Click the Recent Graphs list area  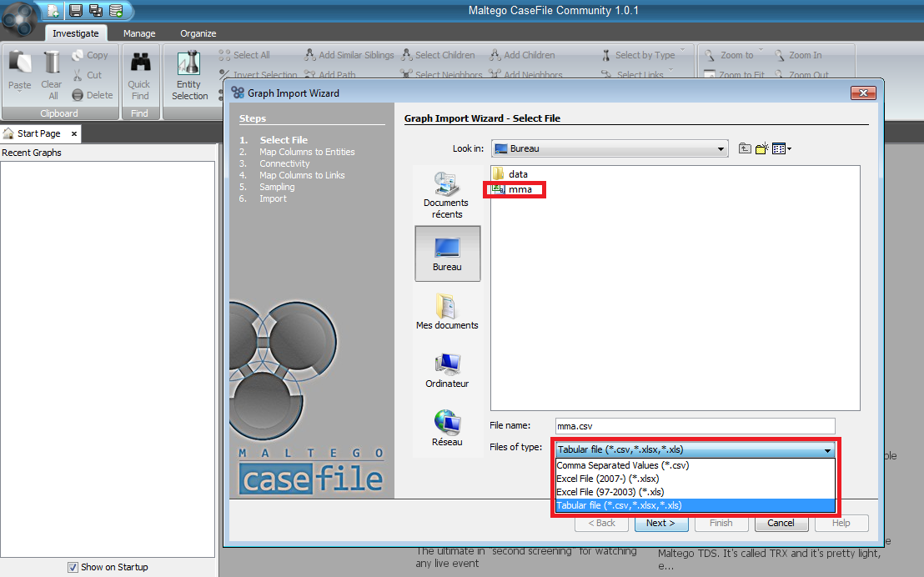pos(108,359)
